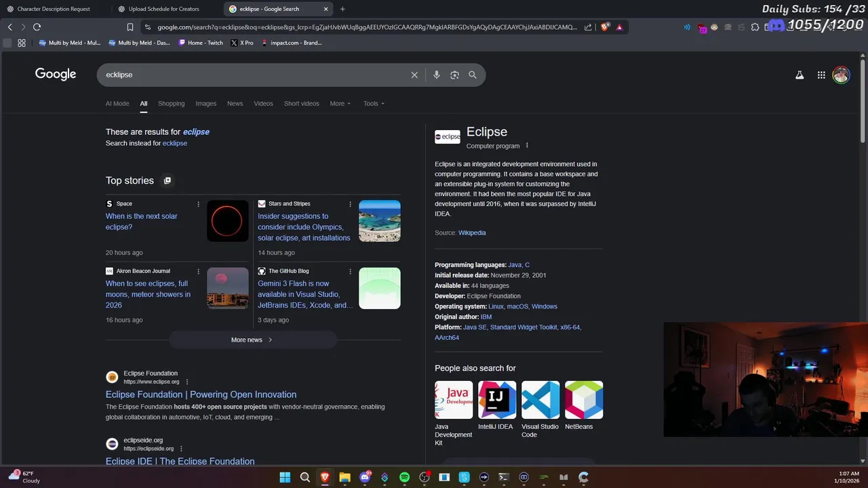
Task: Click the solar eclipse ring story thumbnail
Action: pos(228,221)
